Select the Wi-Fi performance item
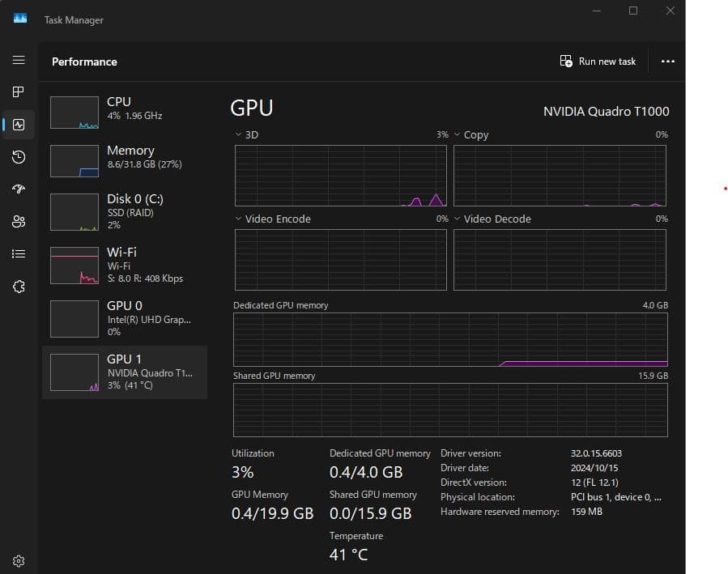Image resolution: width=728 pixels, height=574 pixels. click(125, 266)
